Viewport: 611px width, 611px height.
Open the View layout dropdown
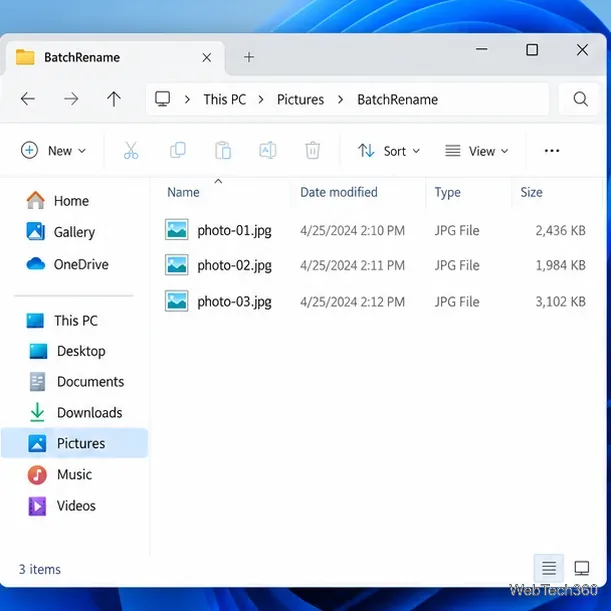(x=477, y=151)
